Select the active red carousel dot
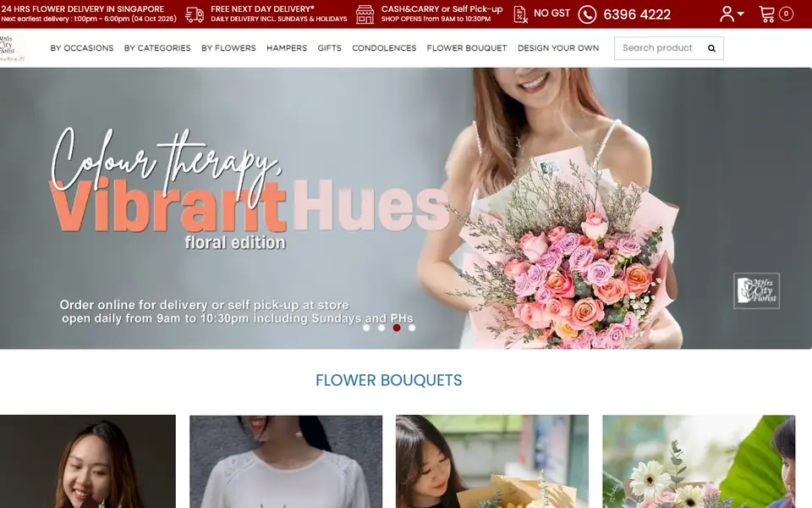Screen dimensions: 812x508 tap(397, 328)
